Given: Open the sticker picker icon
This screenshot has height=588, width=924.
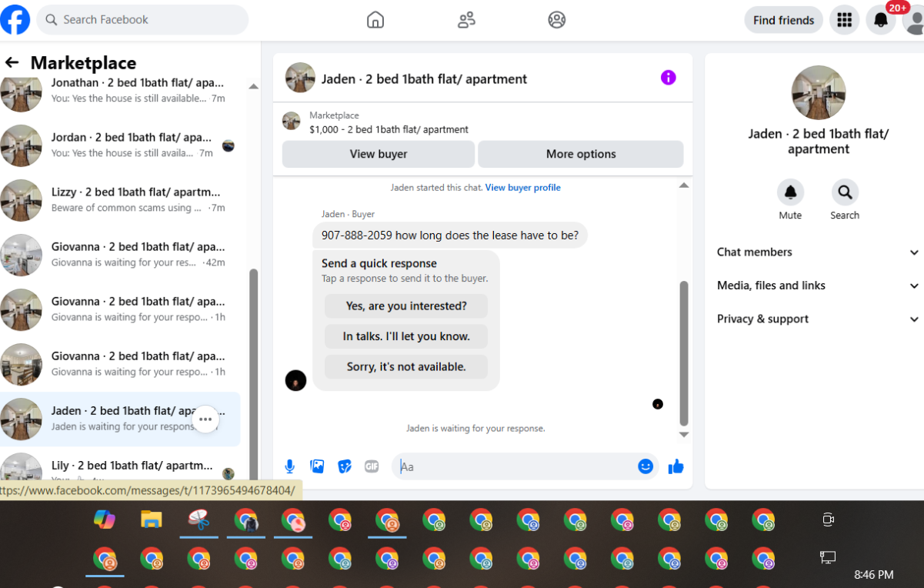Looking at the screenshot, I should click(345, 466).
